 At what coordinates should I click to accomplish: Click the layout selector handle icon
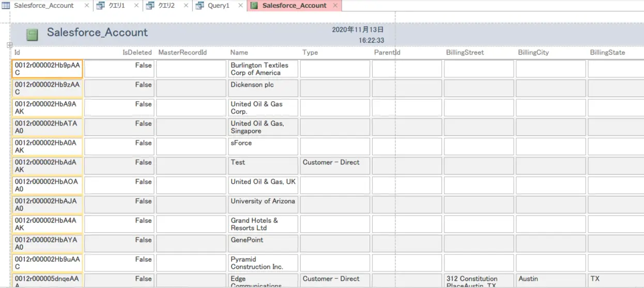pyautogui.click(x=9, y=45)
